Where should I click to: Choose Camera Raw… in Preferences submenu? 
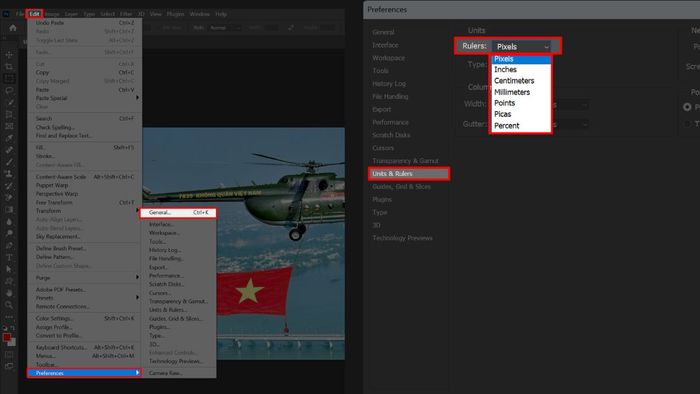point(179,373)
